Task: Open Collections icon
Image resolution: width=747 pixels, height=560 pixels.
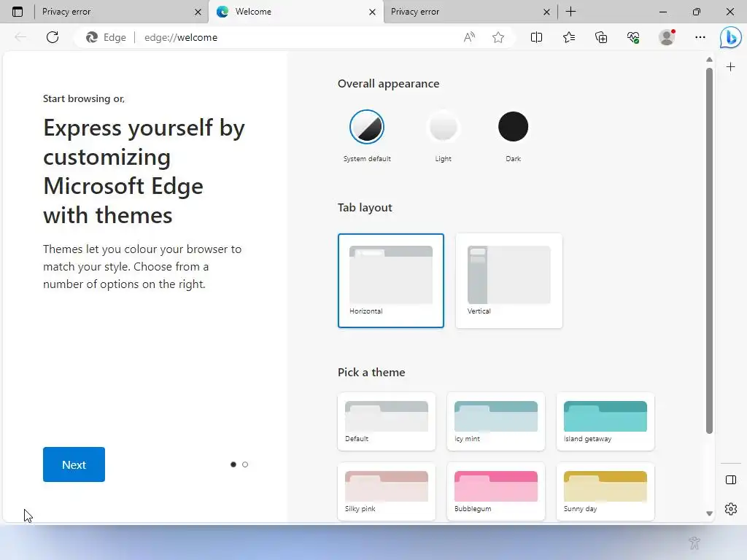Action: (601, 37)
